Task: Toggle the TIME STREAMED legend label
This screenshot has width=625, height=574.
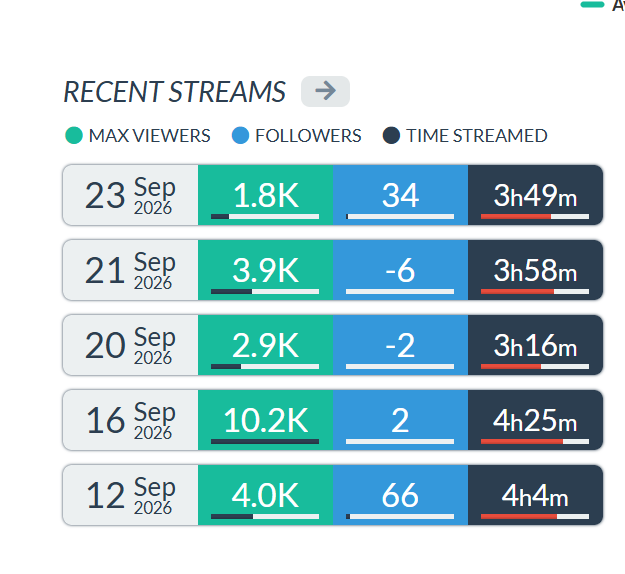Action: coord(477,136)
